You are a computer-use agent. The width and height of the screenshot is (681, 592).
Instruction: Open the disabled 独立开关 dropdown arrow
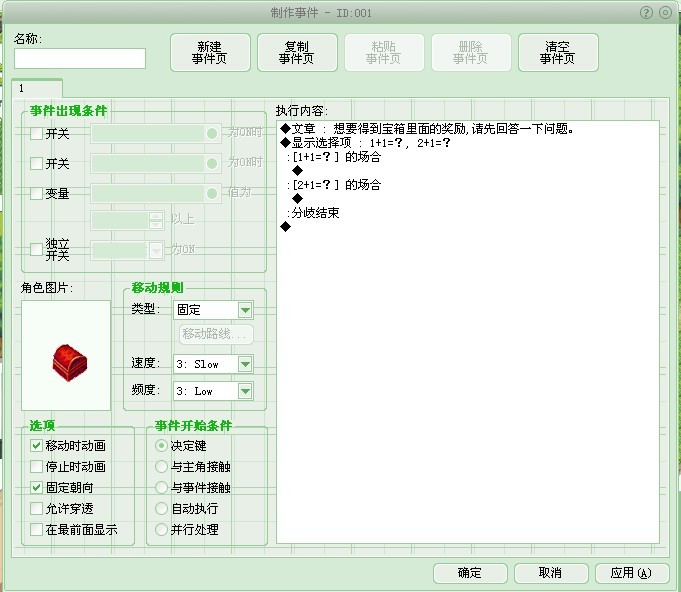pyautogui.click(x=155, y=250)
